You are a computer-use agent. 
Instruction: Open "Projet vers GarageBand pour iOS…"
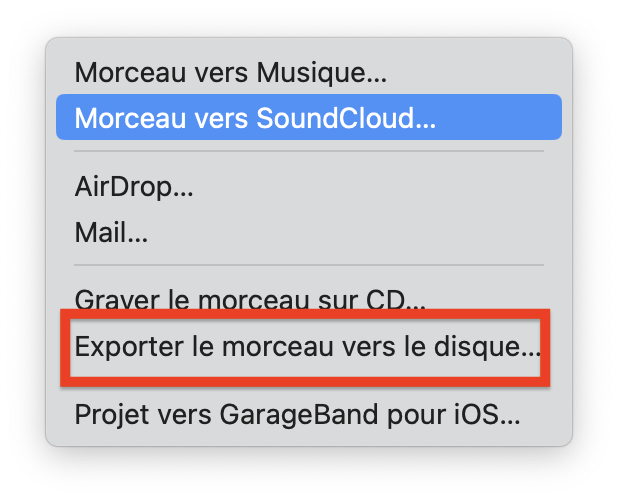pos(309,414)
